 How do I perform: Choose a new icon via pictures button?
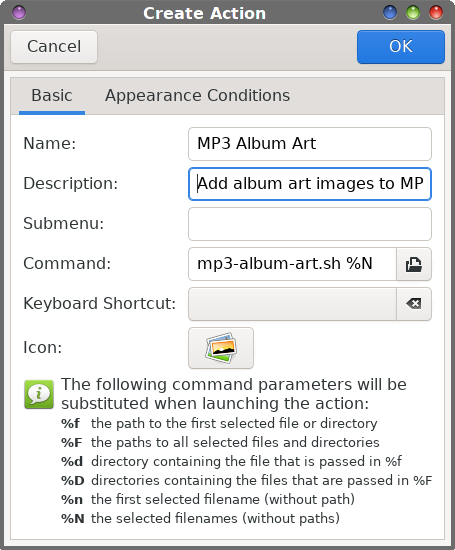[x=221, y=348]
